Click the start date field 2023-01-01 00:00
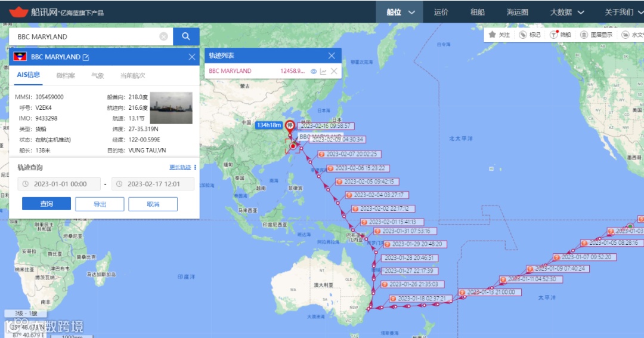The image size is (644, 338). pos(59,184)
